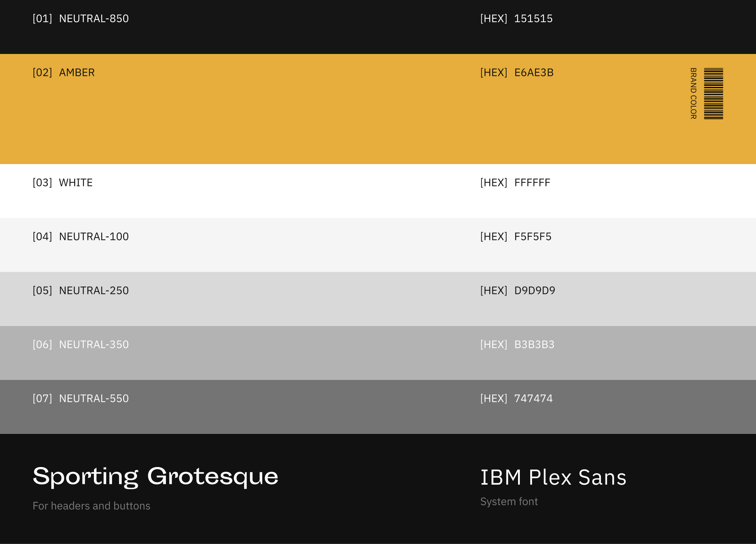756x544 pixels.
Task: Click the 'System font' caption
Action: click(509, 502)
